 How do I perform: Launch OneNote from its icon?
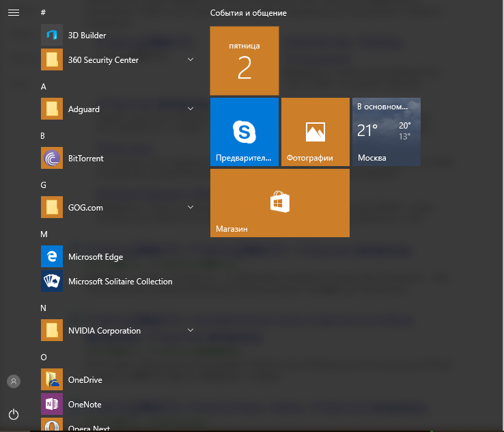tap(52, 404)
